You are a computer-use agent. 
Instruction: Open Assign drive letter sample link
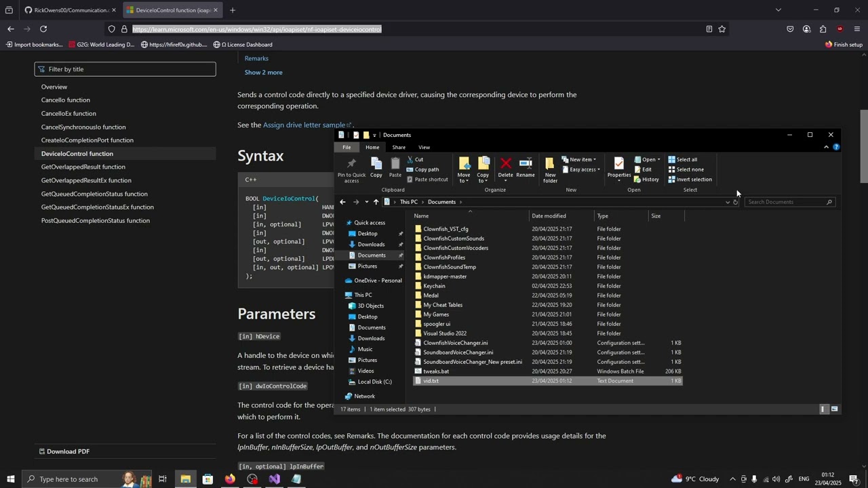click(307, 125)
